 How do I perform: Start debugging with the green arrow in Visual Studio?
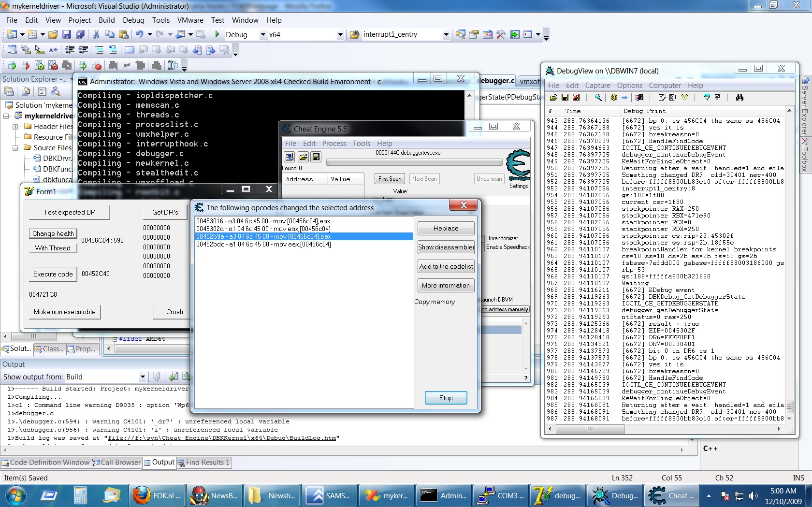pos(217,34)
